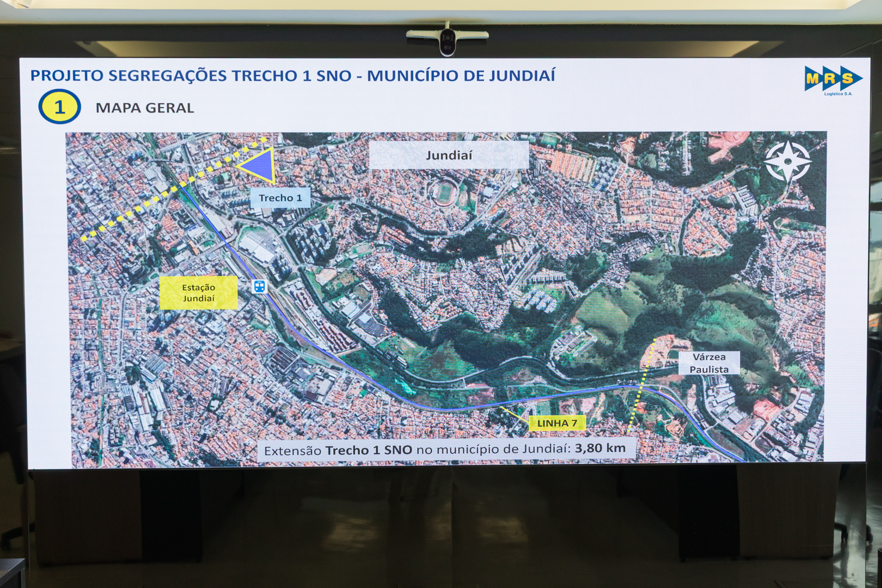
Task: Click the MRS Logística logo
Action: click(x=833, y=80)
